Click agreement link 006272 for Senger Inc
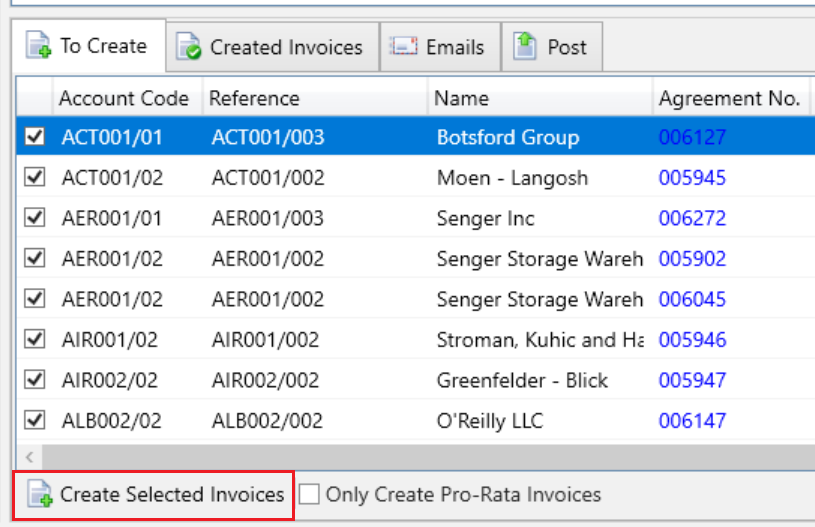 pyautogui.click(x=692, y=218)
